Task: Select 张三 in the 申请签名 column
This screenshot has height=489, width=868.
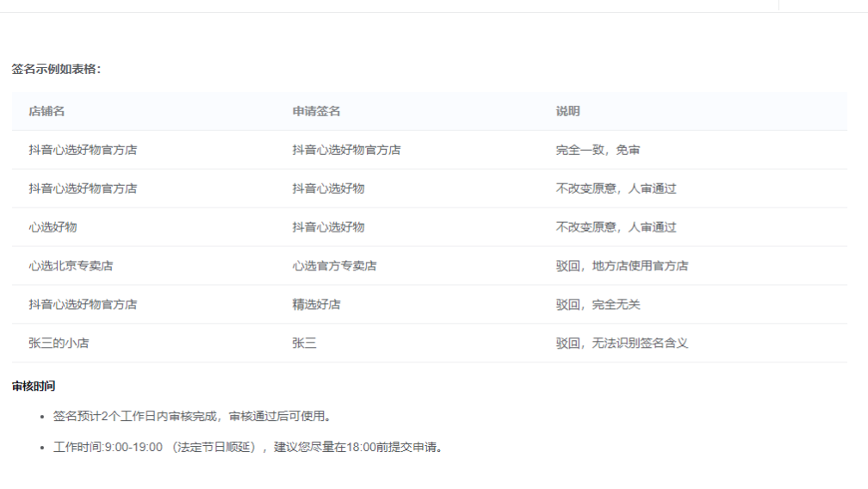Action: coord(304,344)
